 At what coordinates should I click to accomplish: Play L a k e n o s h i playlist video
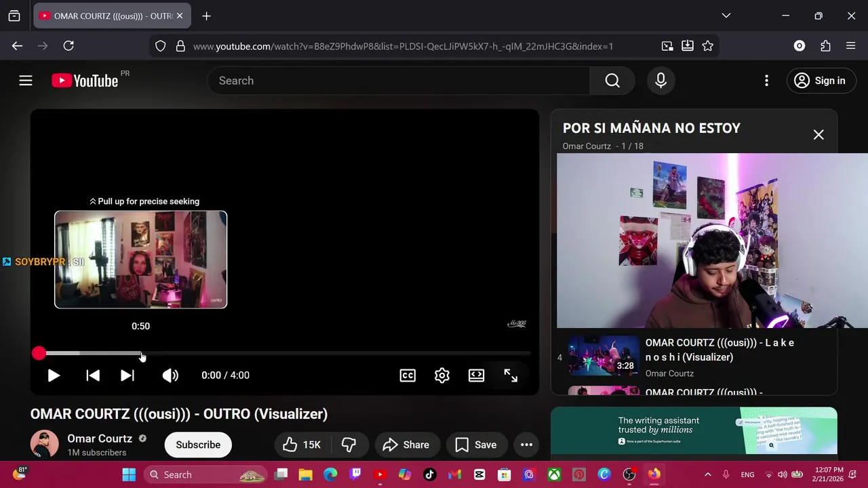coord(604,355)
